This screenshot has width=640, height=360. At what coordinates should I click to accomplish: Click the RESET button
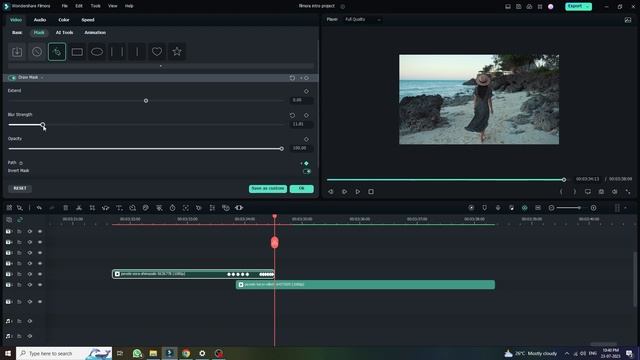pos(20,188)
